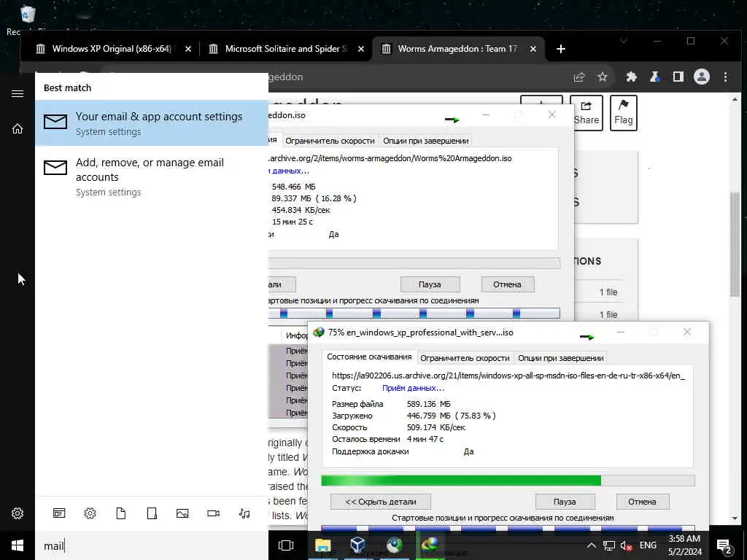Open a new Chrome tab
Screen dimensions: 747x560
click(561, 49)
